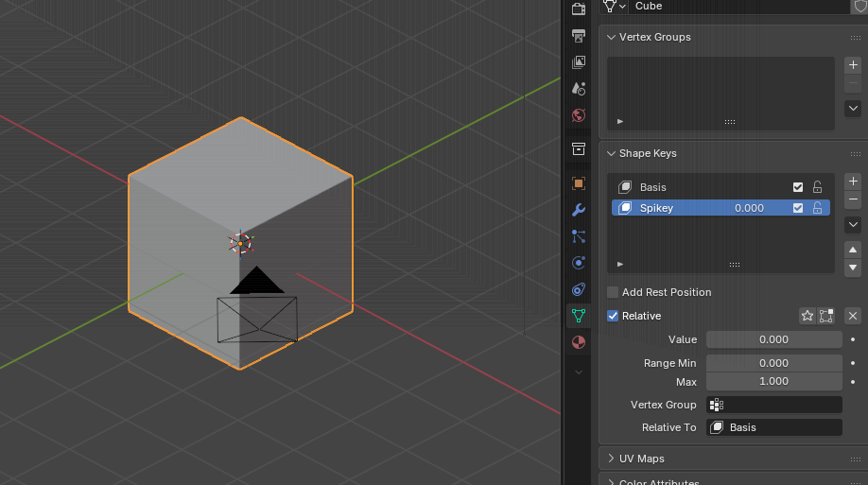Open the Output properties tab (printer icon)

pyautogui.click(x=579, y=36)
